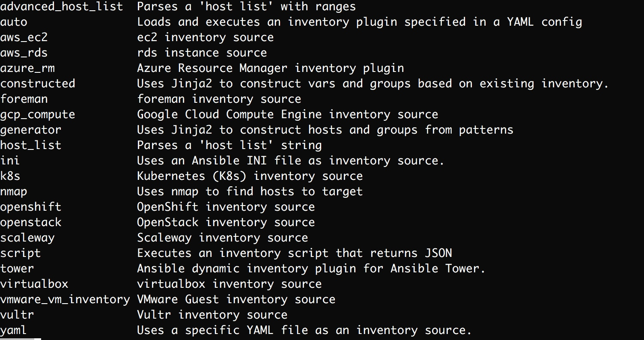Image resolution: width=644 pixels, height=340 pixels.
Task: Select the tower plugin name
Action: [17, 268]
